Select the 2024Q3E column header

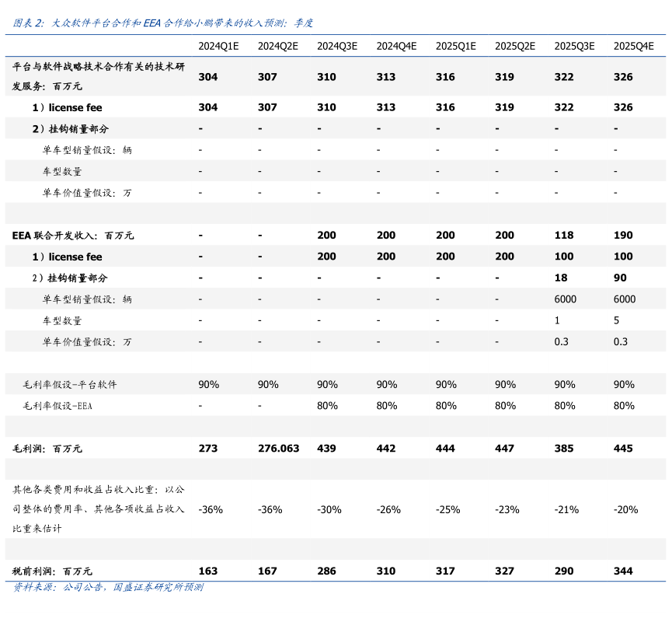[x=337, y=47]
